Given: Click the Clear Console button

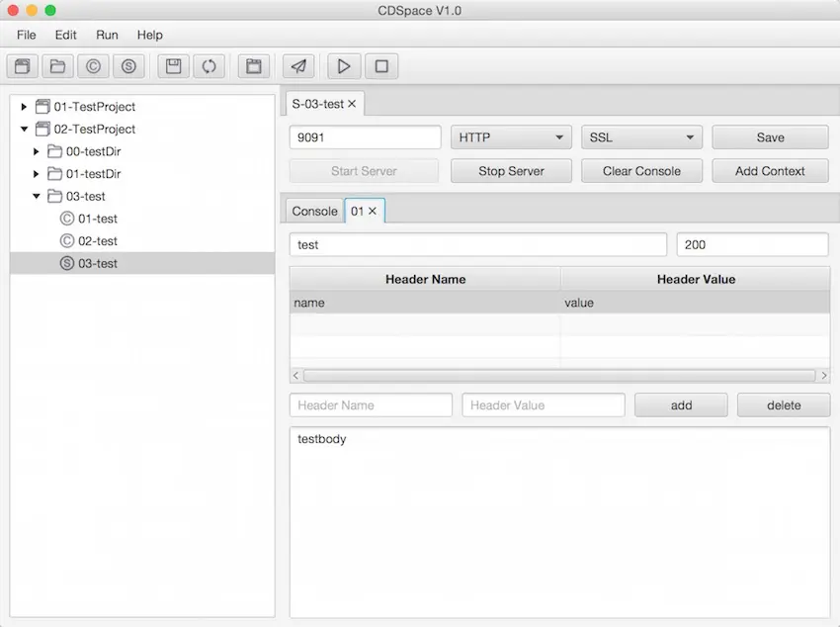Looking at the screenshot, I should 641,171.
